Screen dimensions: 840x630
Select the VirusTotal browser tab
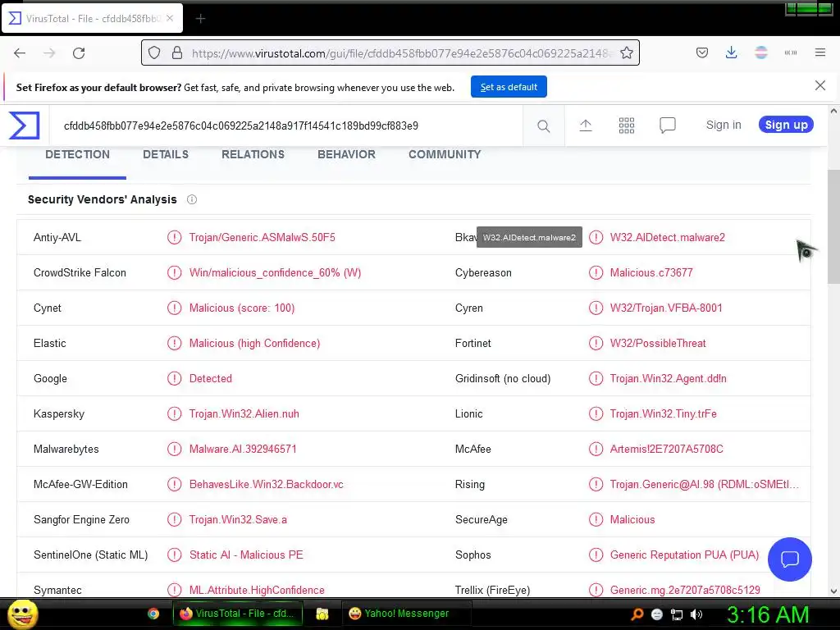92,18
